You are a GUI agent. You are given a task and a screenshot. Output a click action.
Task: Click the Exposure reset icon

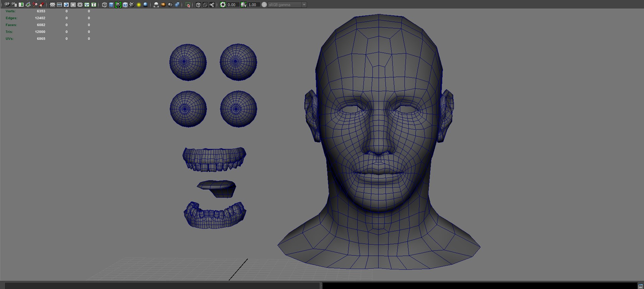point(223,5)
